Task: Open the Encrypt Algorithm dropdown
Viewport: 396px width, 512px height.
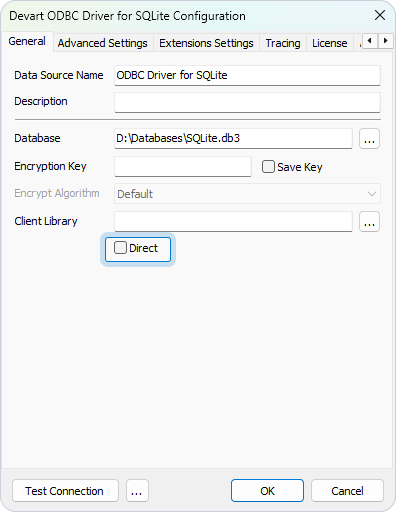Action: click(x=247, y=194)
